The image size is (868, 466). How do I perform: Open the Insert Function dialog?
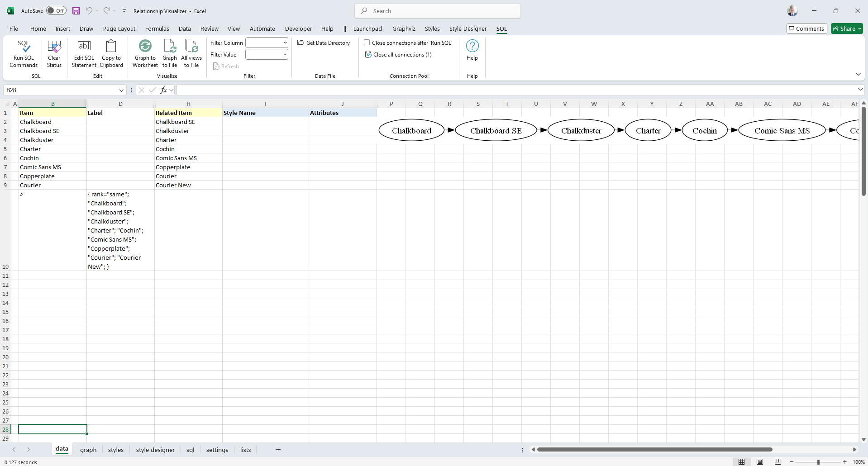[163, 90]
